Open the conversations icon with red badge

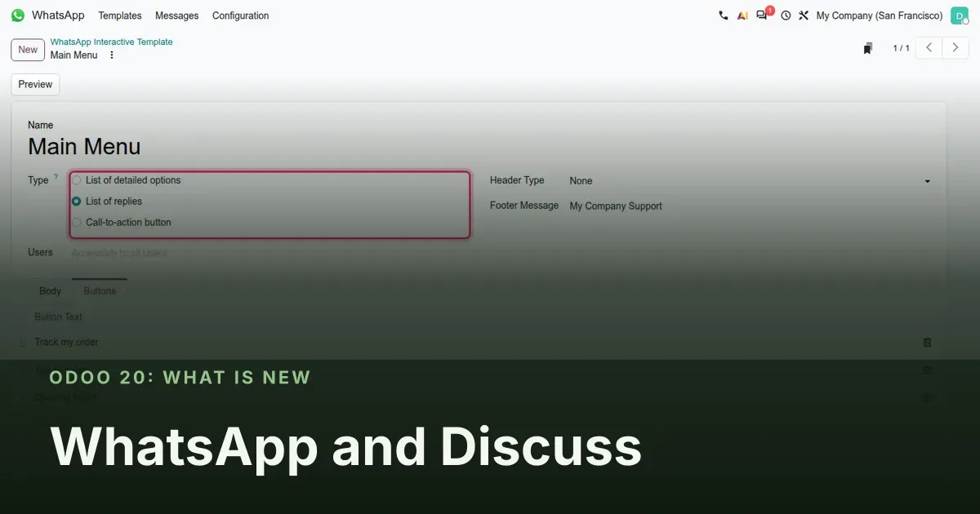coord(763,14)
